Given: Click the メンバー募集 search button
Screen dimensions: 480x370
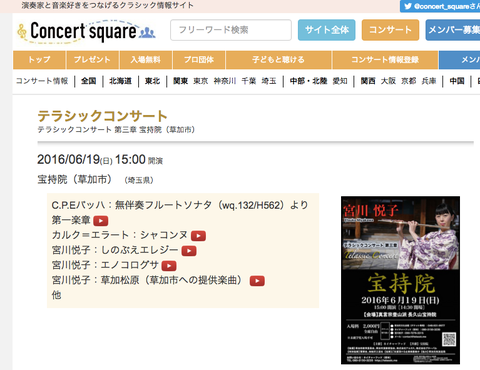Looking at the screenshot, I should 453,30.
